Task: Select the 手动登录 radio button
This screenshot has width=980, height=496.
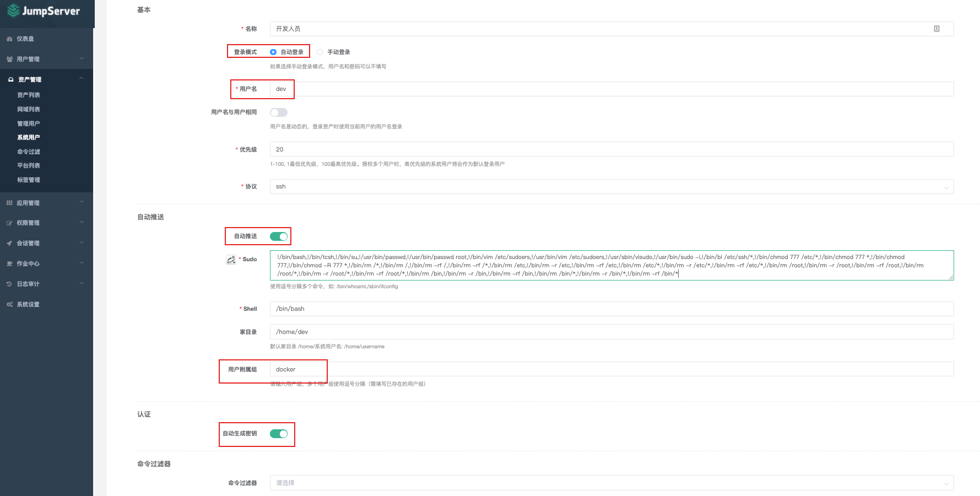Action: coord(320,52)
